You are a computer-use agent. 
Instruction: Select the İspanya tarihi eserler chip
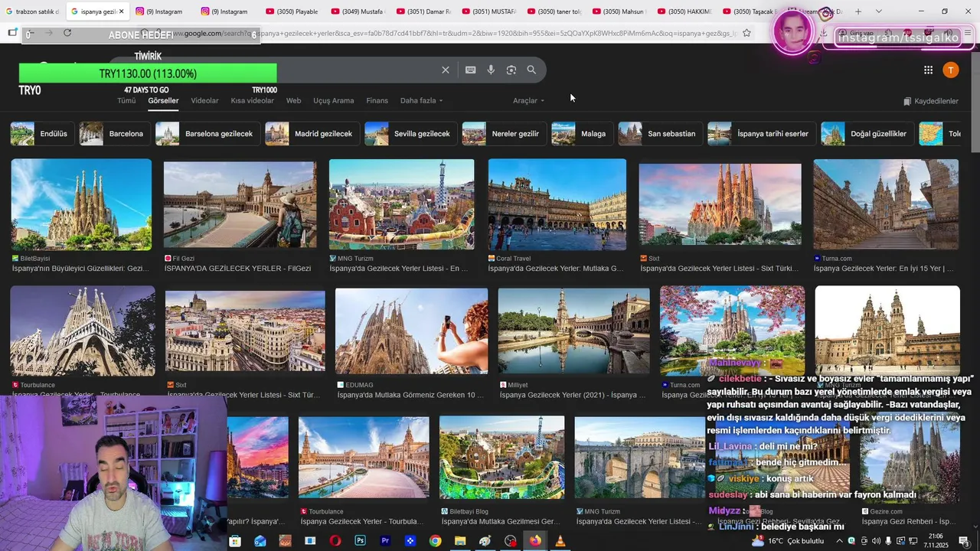[760, 134]
